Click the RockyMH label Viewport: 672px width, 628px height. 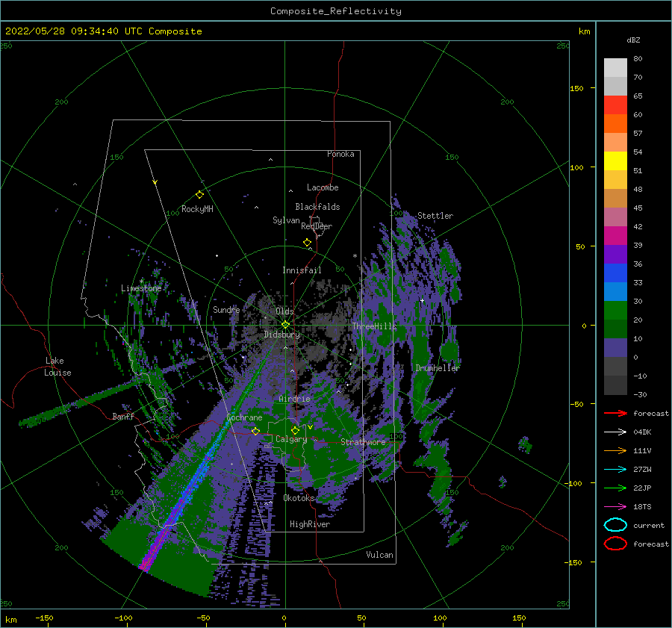click(197, 209)
